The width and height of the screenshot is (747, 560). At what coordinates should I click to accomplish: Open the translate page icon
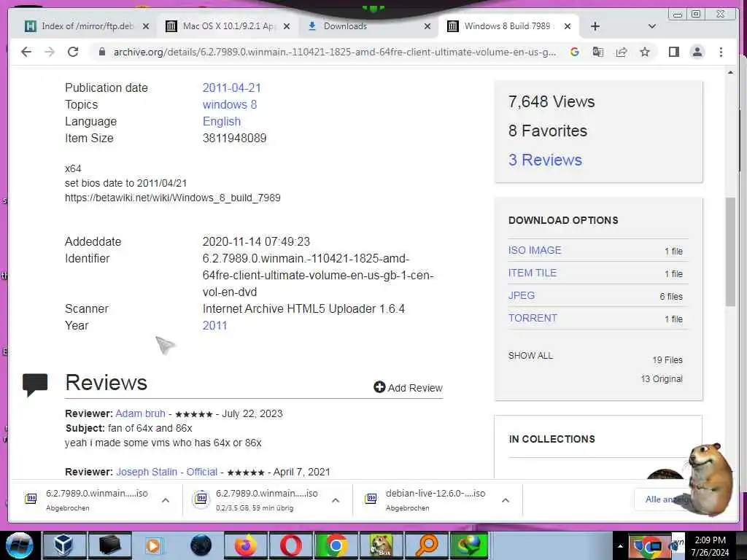click(x=598, y=52)
